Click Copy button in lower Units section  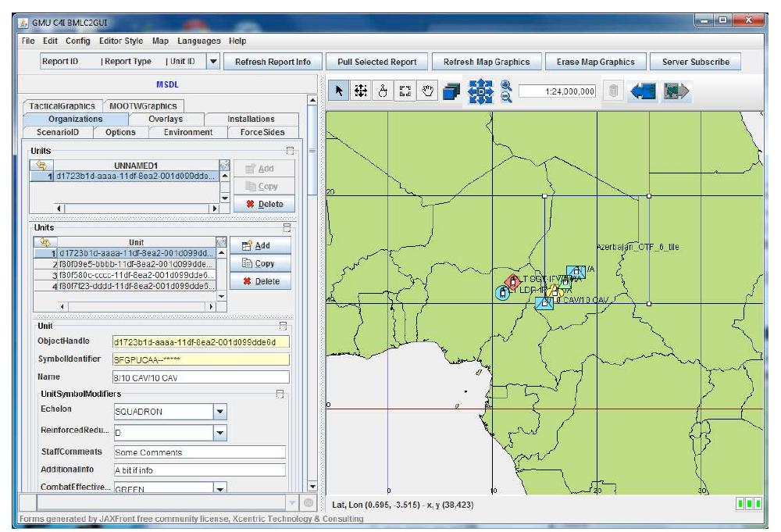pyautogui.click(x=261, y=263)
